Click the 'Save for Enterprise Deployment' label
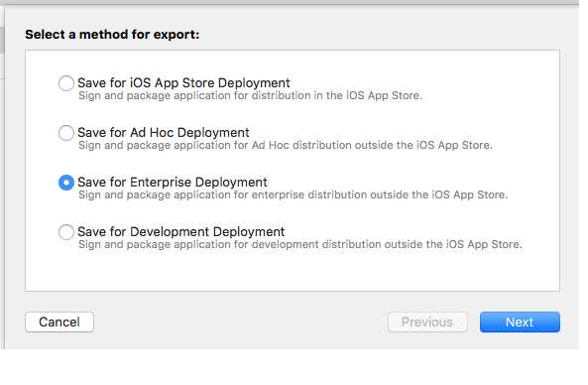The image size is (588, 385). (x=173, y=183)
